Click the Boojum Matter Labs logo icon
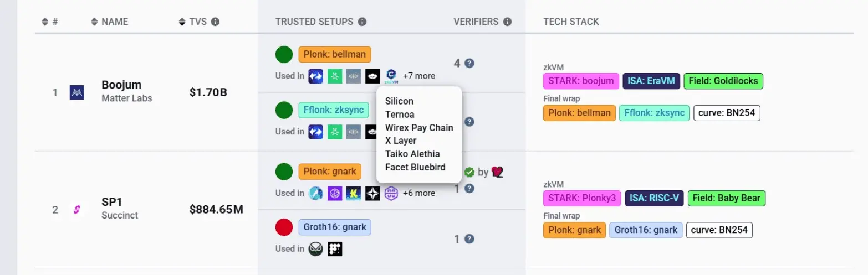 pyautogui.click(x=76, y=92)
